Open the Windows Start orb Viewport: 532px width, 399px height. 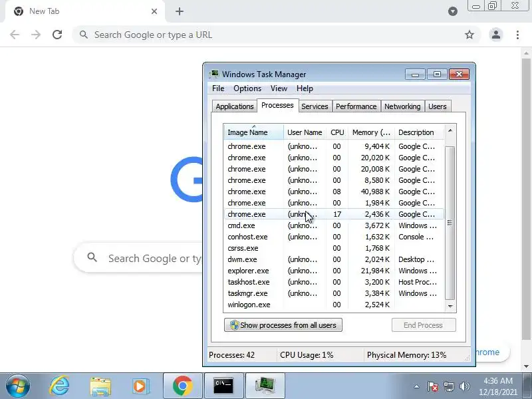pos(17,386)
